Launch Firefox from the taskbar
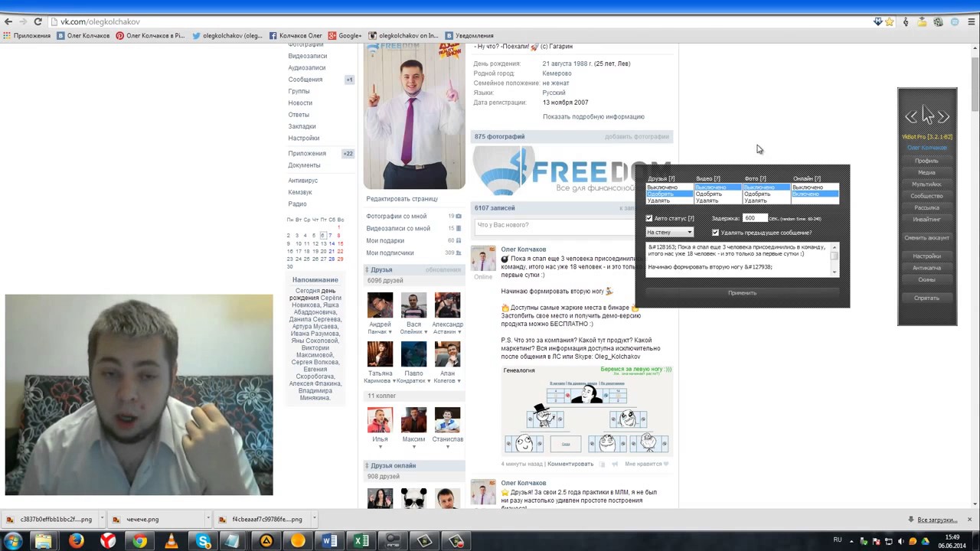This screenshot has height=551, width=980. click(77, 541)
